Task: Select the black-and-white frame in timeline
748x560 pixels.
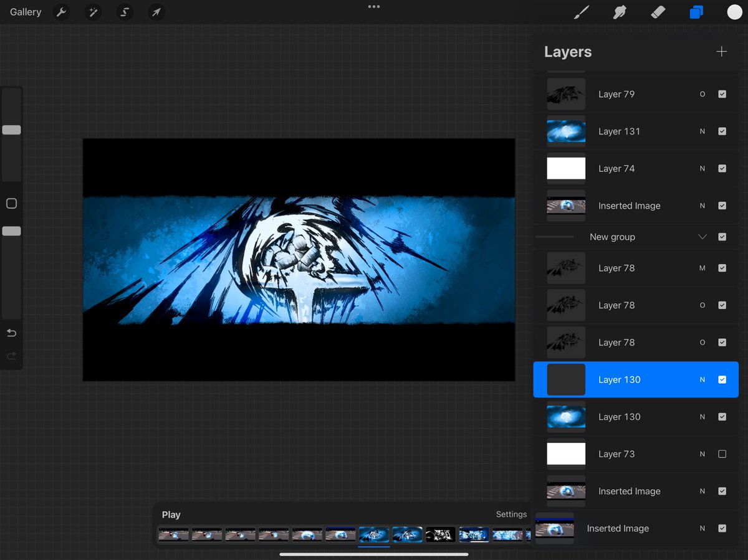Action: point(440,534)
